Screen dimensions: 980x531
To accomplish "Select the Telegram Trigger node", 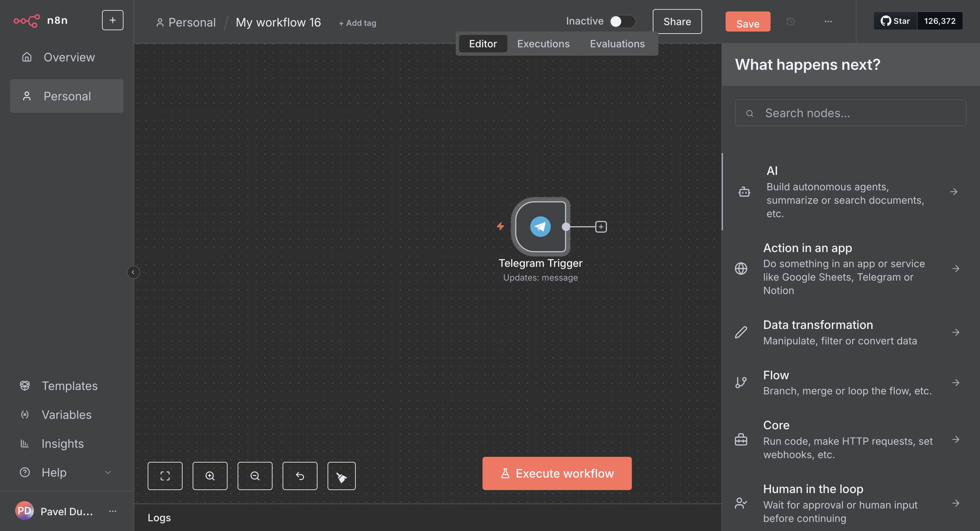I will tap(540, 227).
